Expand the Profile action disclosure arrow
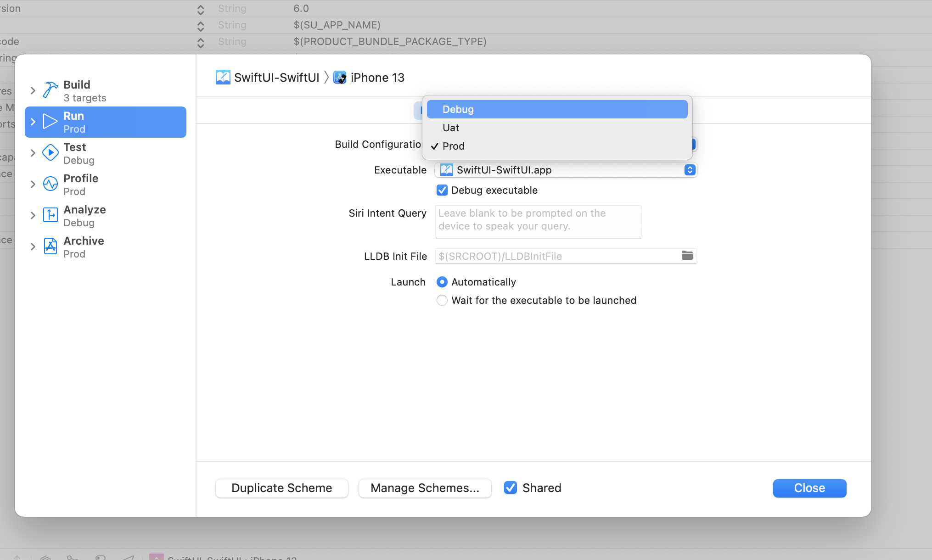 point(33,184)
